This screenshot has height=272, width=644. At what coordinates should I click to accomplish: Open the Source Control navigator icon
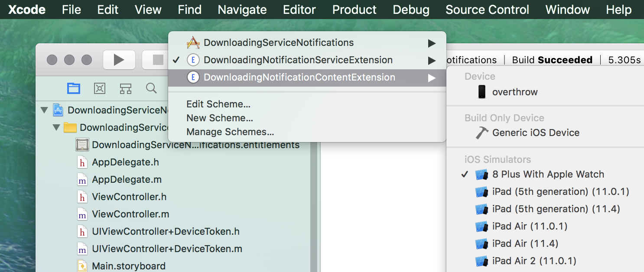pos(100,88)
